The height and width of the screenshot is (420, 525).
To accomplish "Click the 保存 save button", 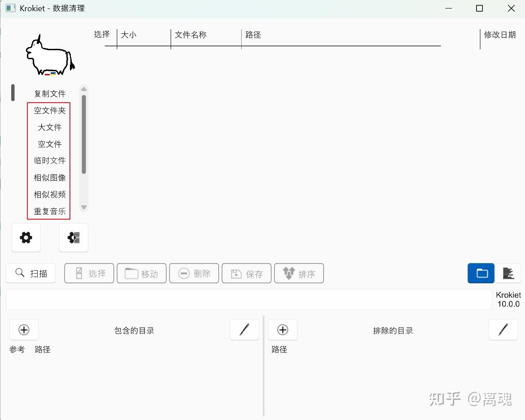I will coord(247,273).
